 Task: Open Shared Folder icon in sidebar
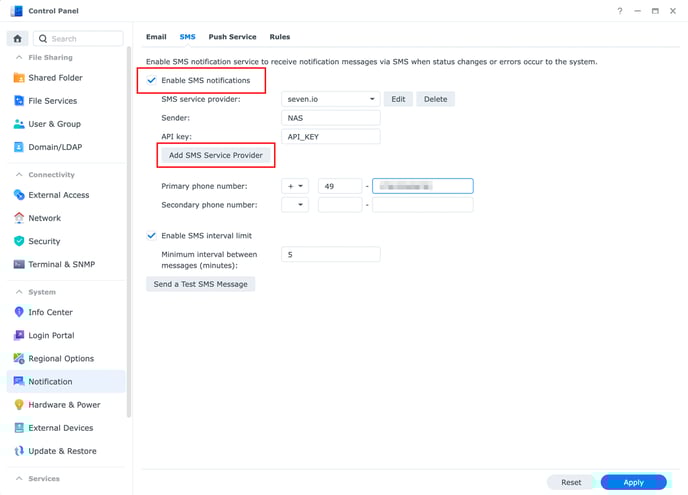[x=19, y=78]
